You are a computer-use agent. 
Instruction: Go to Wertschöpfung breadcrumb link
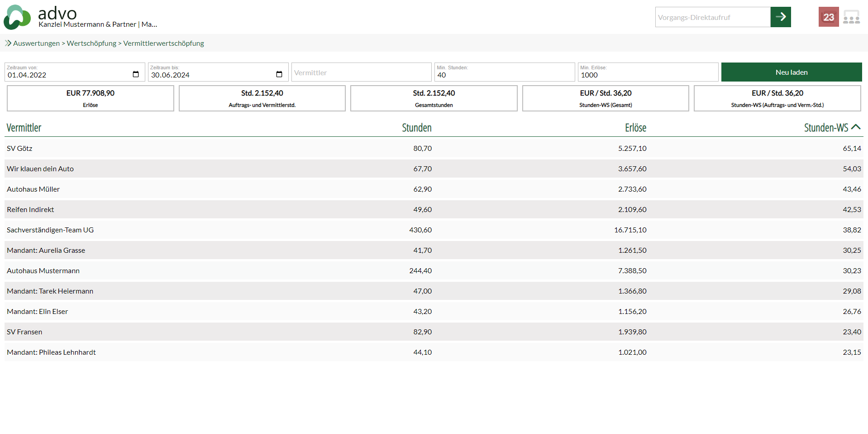pyautogui.click(x=91, y=43)
